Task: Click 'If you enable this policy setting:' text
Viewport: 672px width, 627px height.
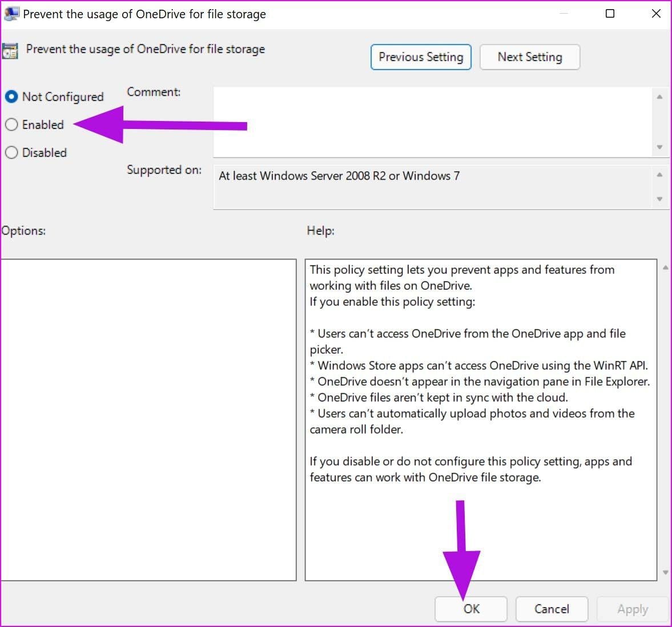Action: 392,302
